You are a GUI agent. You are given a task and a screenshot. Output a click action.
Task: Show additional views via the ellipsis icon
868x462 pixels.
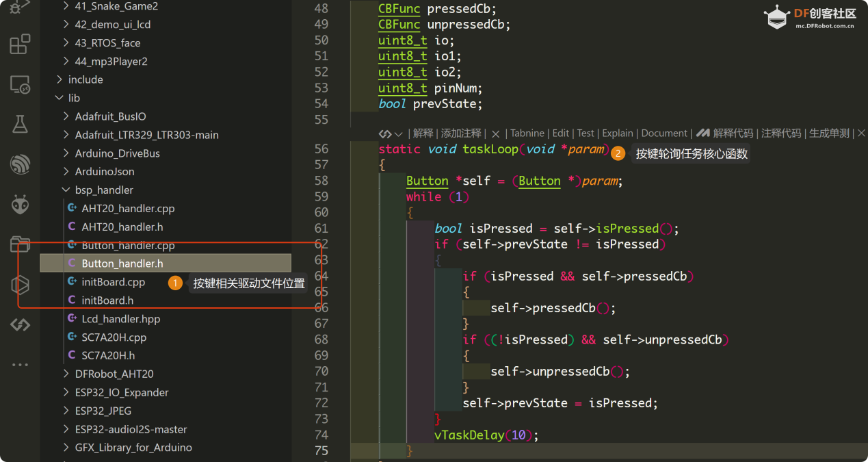pos(20,365)
